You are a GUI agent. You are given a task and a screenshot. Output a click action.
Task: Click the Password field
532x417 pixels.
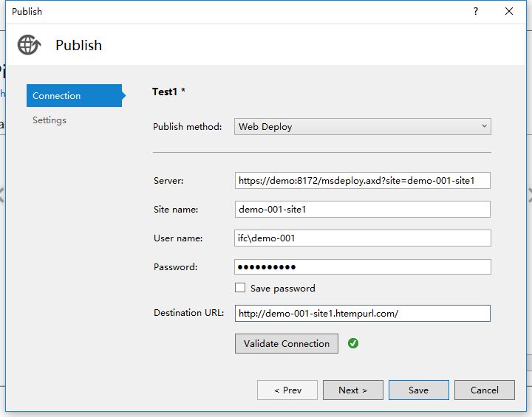pos(362,266)
